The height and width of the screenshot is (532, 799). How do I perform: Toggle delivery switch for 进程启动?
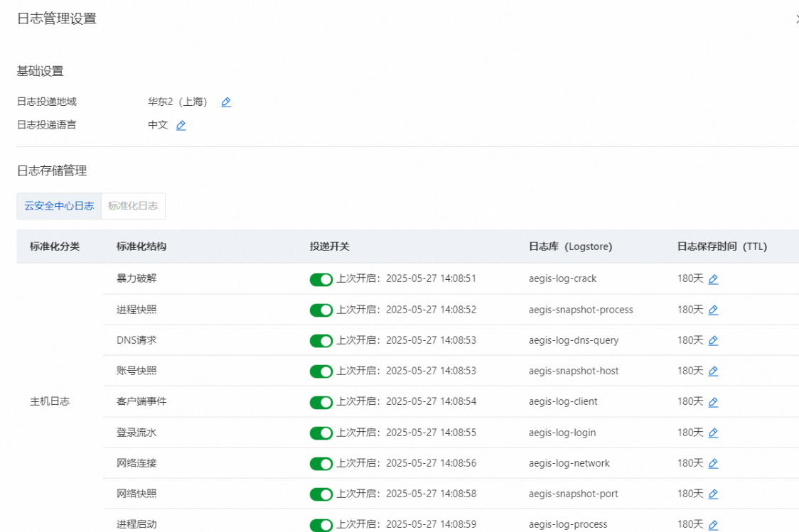tap(321, 525)
